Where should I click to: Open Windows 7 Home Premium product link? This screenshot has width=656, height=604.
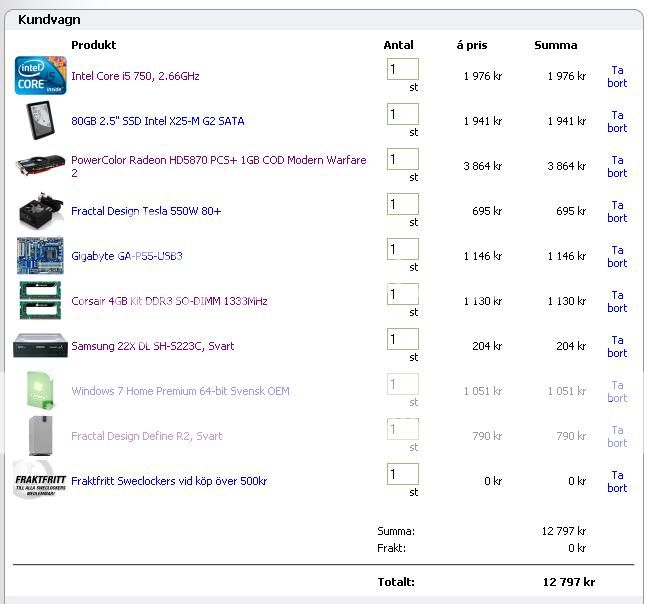180,391
